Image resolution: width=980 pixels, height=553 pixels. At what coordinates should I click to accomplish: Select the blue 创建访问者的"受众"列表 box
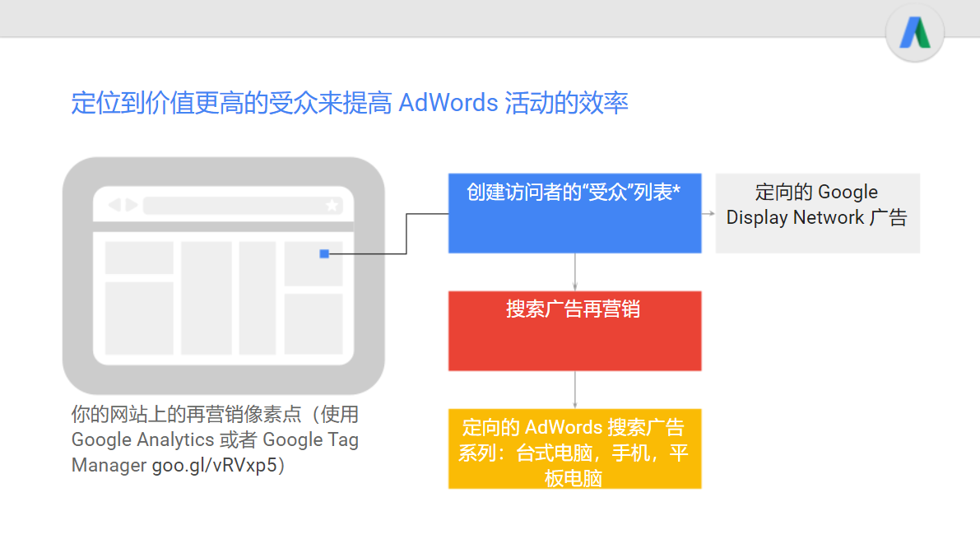click(574, 213)
